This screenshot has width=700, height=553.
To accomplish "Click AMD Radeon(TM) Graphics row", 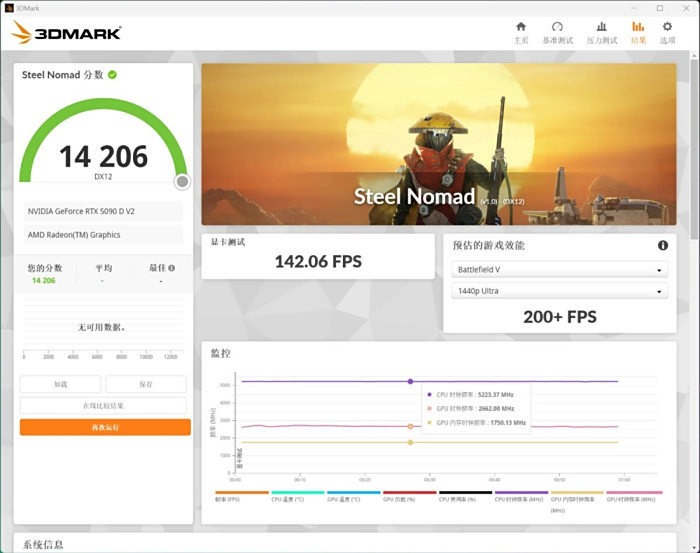I will click(x=103, y=235).
